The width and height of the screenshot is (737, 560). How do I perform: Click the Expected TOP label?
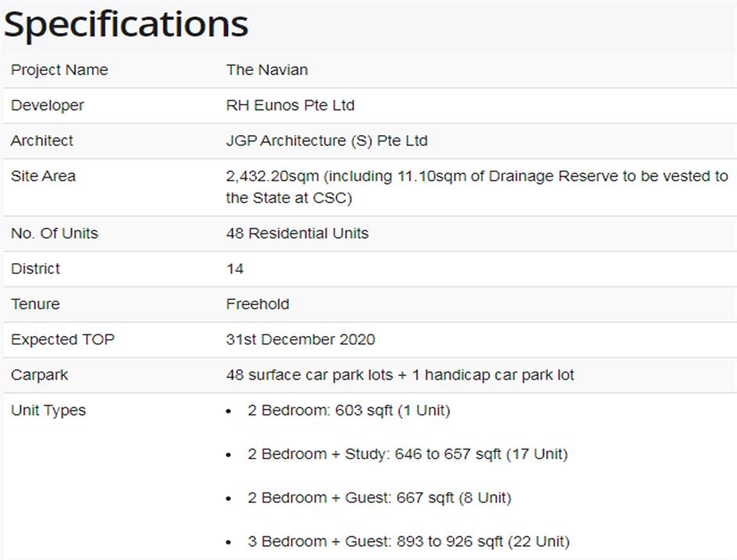(x=62, y=339)
